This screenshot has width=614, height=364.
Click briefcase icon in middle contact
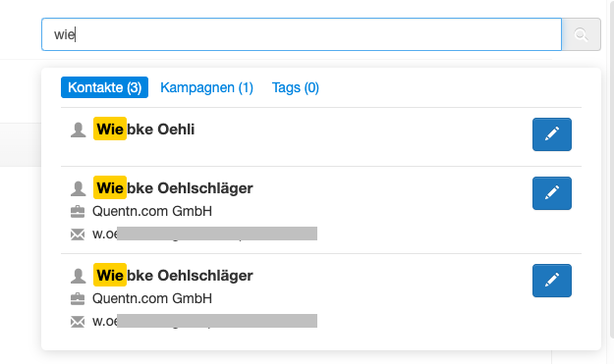coord(78,212)
